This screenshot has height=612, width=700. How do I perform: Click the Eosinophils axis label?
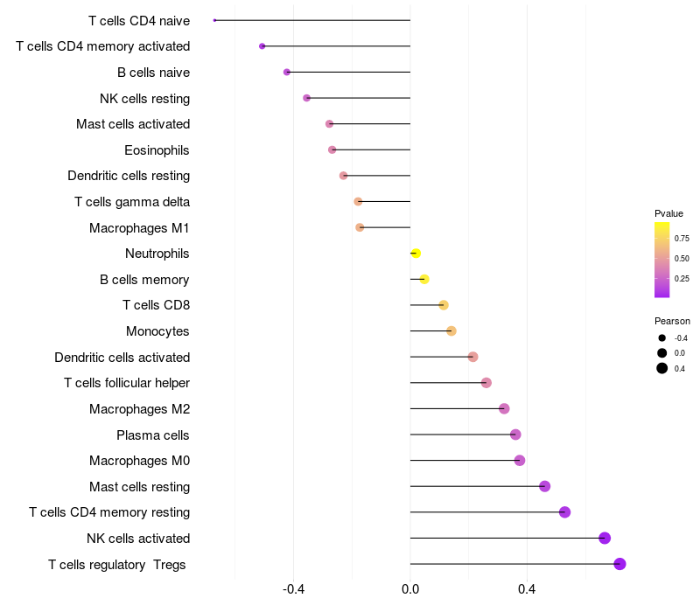(x=157, y=150)
